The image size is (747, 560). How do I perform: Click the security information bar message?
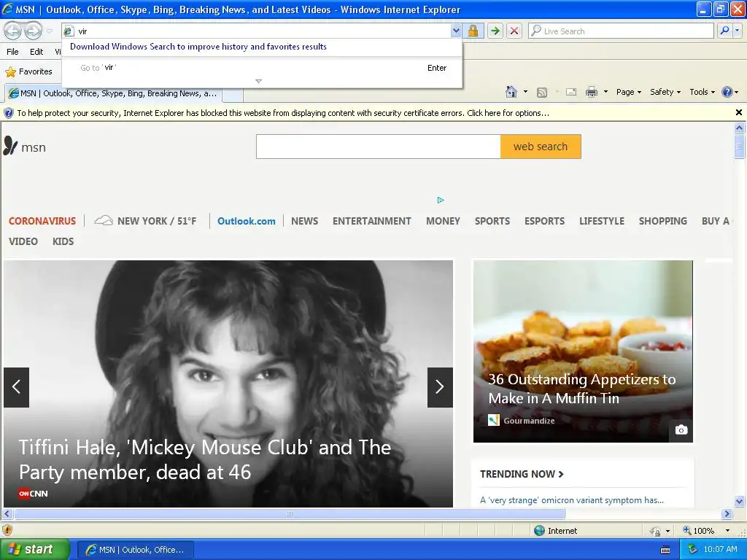[283, 113]
